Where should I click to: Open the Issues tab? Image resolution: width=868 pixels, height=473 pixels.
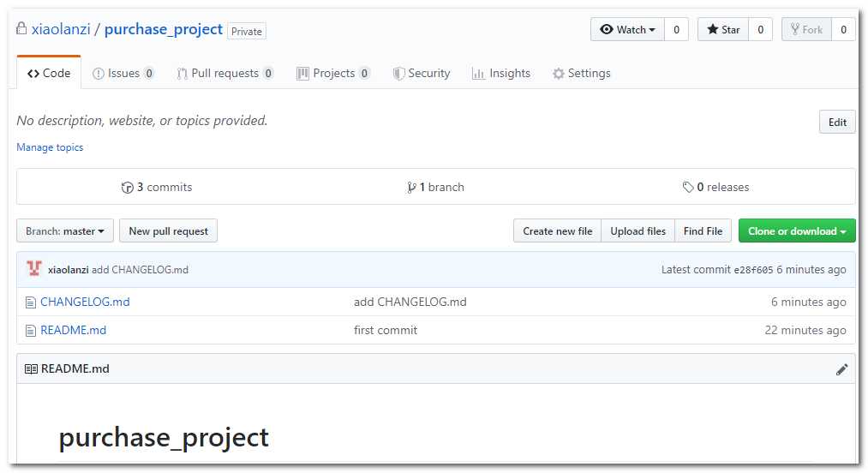123,73
